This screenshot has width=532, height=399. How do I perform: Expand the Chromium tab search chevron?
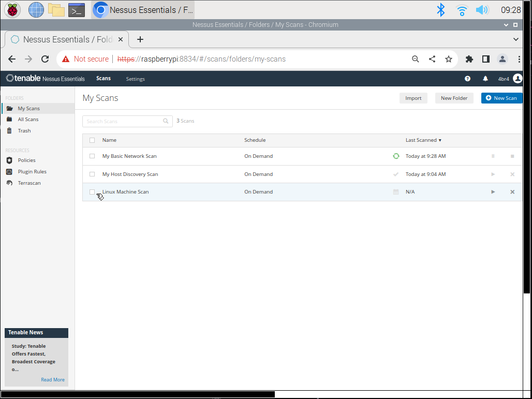[x=515, y=39]
